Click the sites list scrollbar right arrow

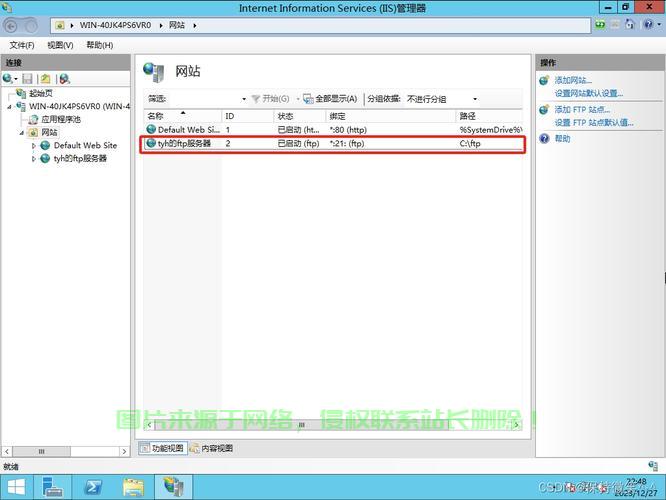[516, 424]
